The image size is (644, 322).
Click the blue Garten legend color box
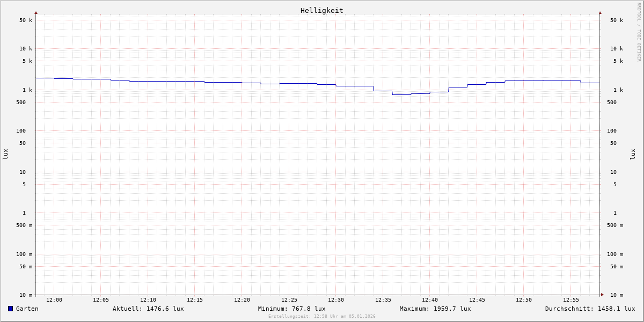click(x=10, y=309)
